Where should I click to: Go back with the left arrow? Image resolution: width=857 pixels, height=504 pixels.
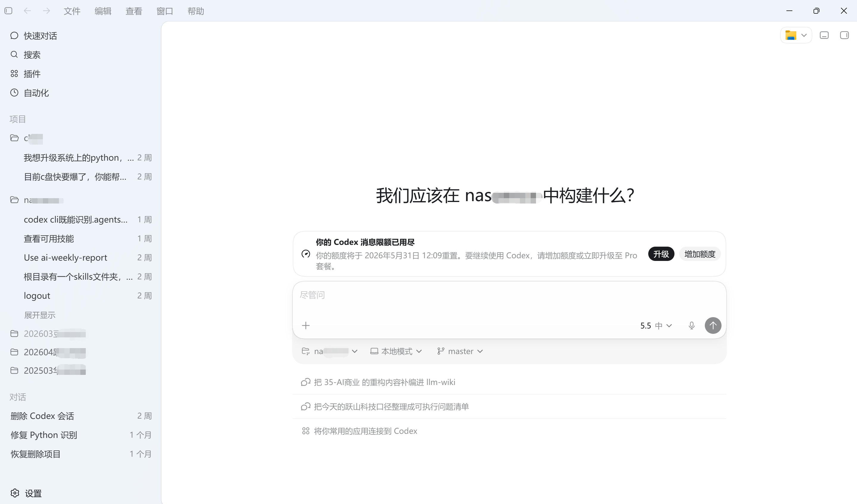[x=28, y=11]
